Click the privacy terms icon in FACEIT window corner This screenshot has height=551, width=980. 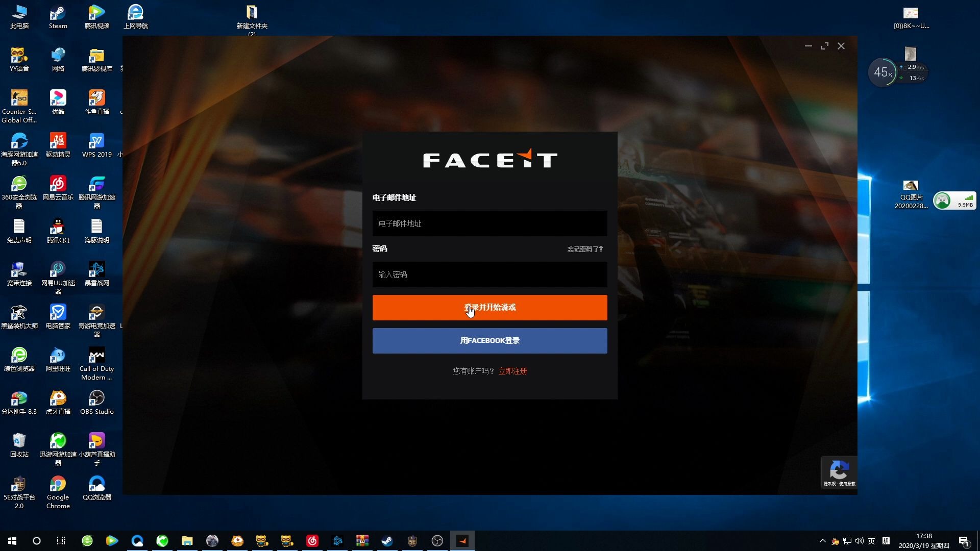coord(839,470)
